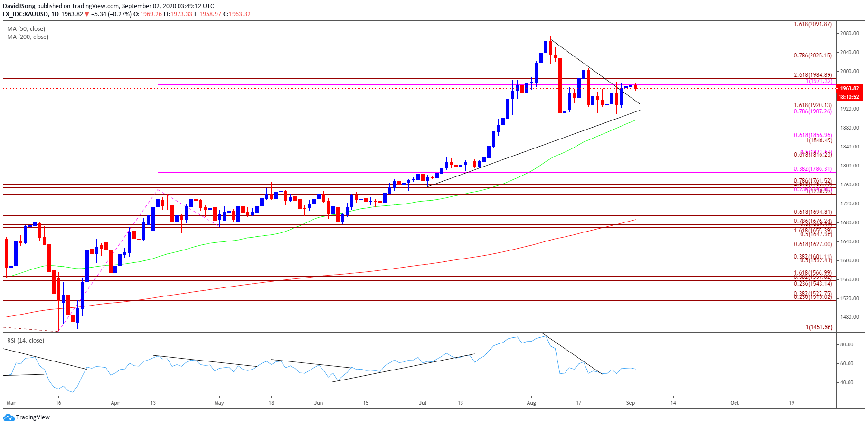Click the TradingView cloud logo icon

coord(9,417)
